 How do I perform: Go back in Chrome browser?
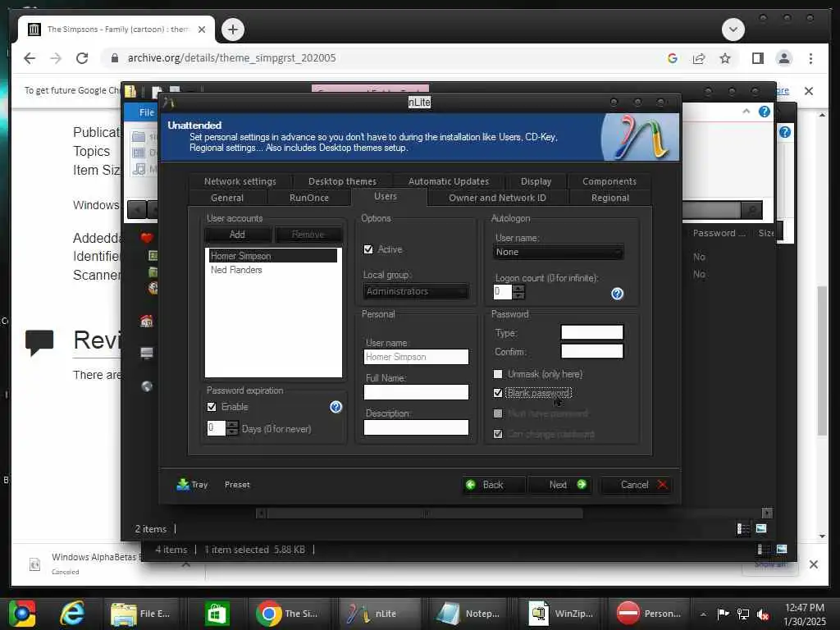pyautogui.click(x=30, y=58)
